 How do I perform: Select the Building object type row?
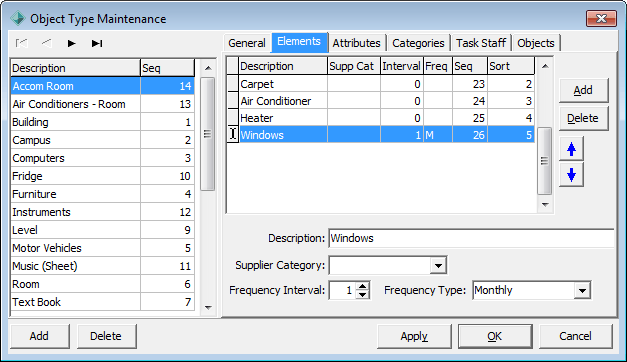(103, 122)
